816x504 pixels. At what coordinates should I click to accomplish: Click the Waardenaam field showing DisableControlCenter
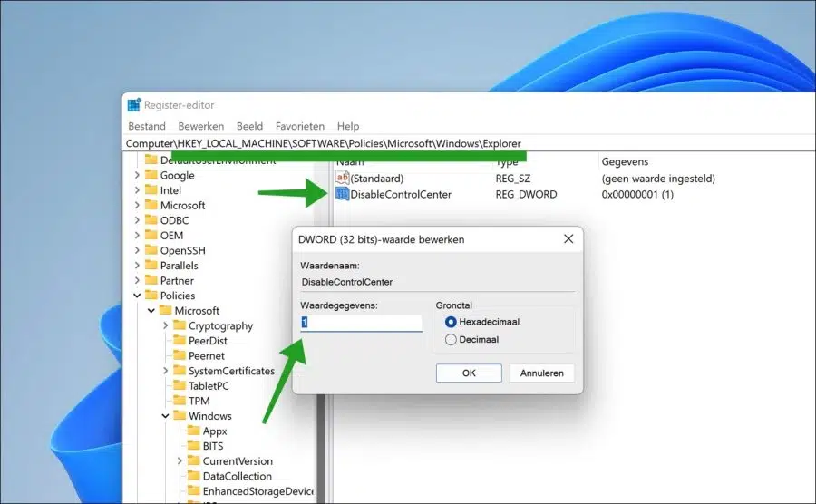438,282
